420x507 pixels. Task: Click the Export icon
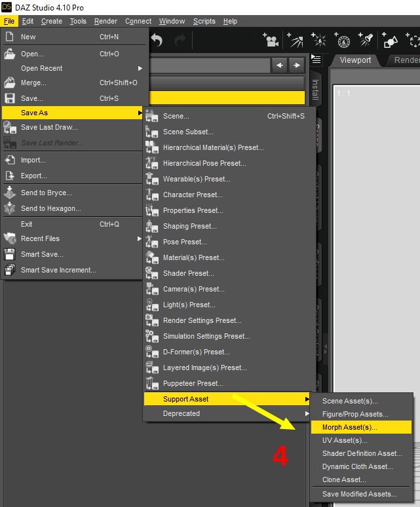[10, 176]
